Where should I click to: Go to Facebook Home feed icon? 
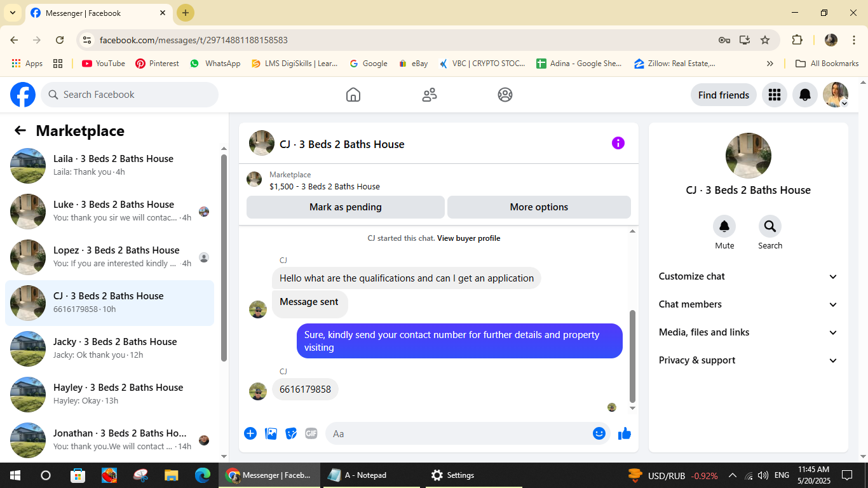point(353,95)
